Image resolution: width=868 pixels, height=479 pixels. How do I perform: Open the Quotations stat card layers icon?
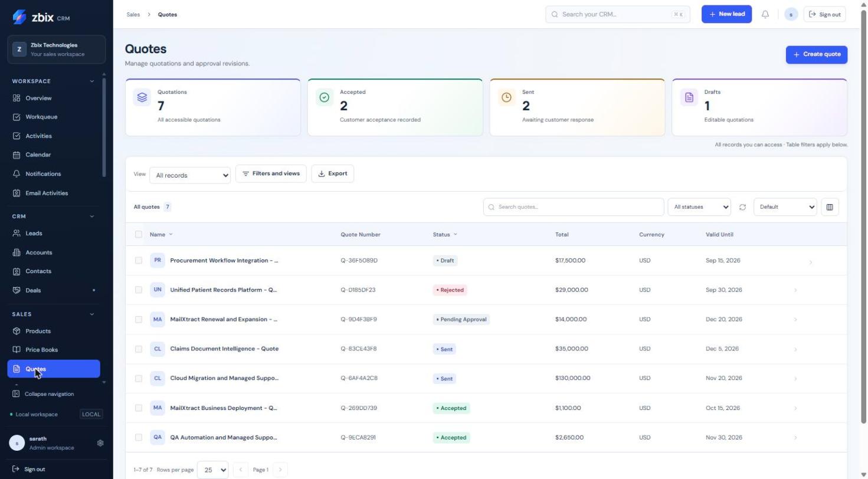click(142, 98)
